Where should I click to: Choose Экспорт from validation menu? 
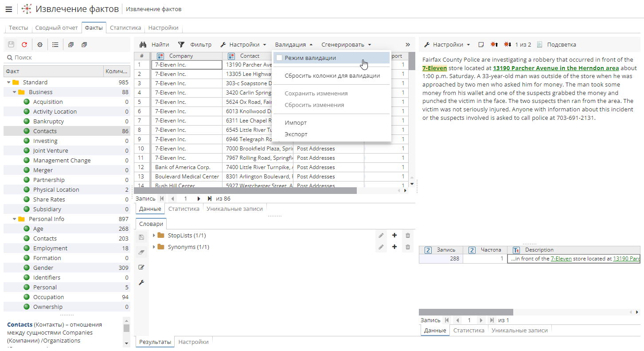(x=332, y=134)
